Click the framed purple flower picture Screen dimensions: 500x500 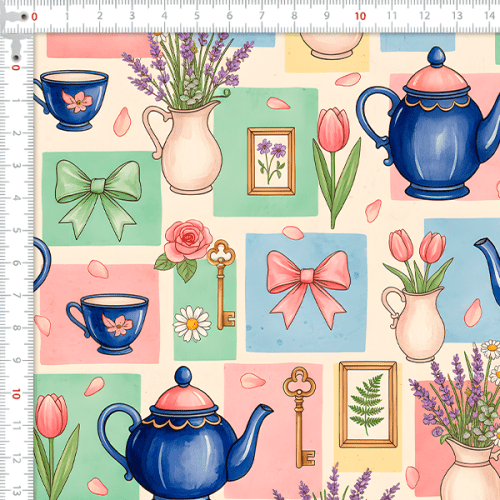point(271,161)
